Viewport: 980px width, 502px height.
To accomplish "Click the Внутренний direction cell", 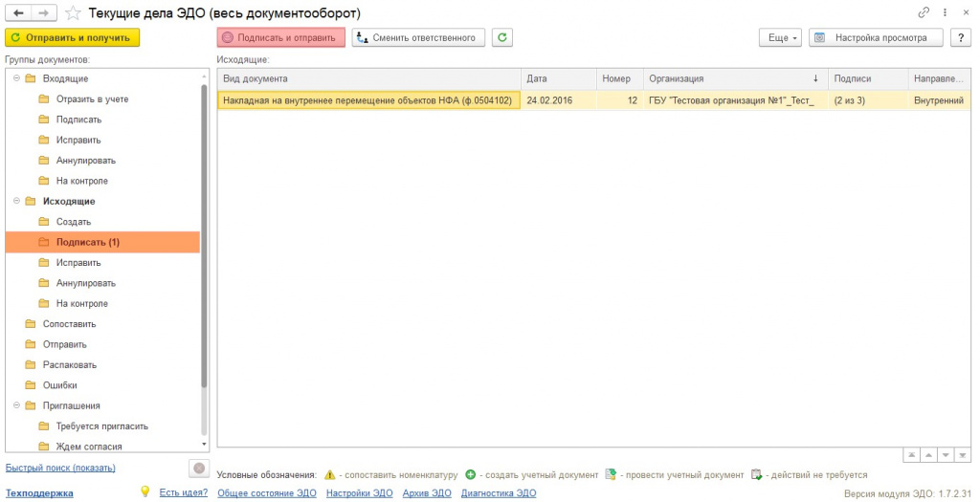I will 940,99.
